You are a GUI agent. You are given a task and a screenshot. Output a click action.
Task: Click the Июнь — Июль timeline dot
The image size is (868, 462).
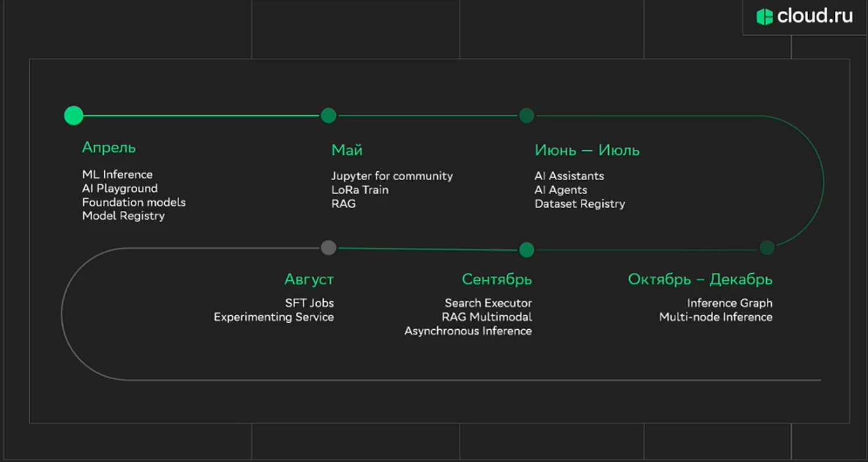(x=527, y=115)
